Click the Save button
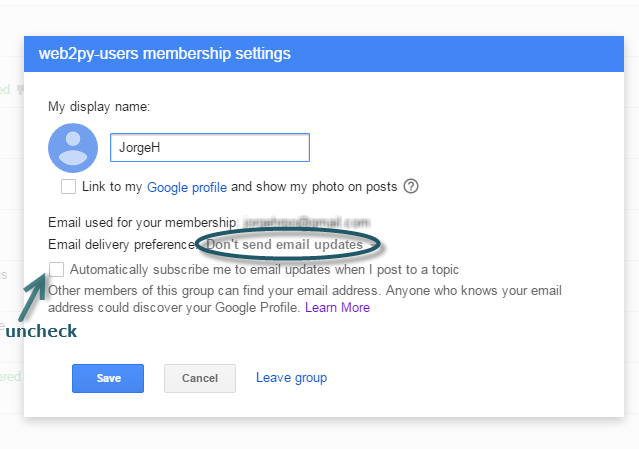 (108, 378)
